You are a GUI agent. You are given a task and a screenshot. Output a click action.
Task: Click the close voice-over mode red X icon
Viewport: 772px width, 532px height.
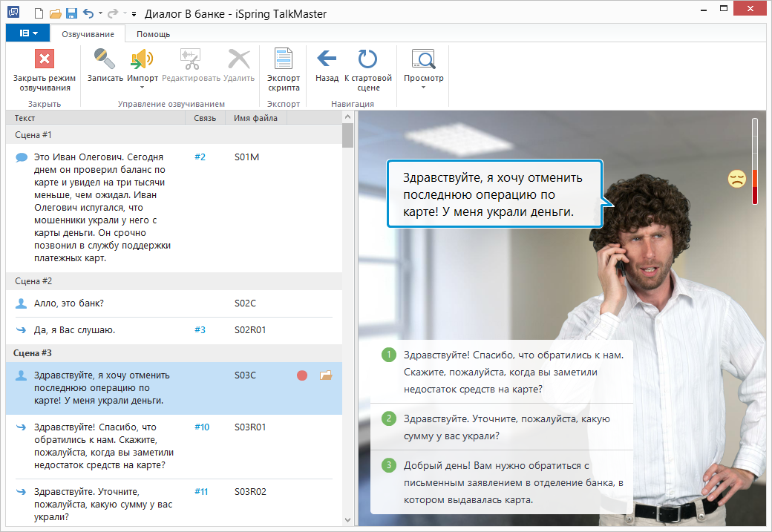click(x=45, y=59)
